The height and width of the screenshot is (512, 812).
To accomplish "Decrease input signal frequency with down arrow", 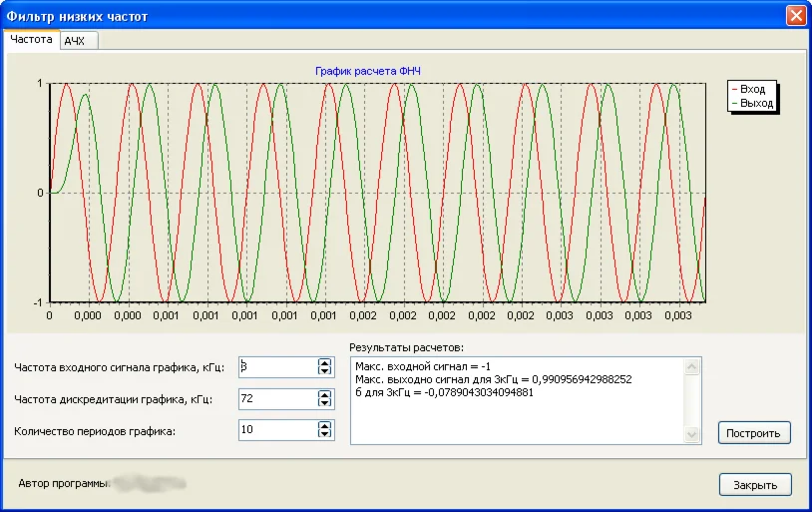I will 323,372.
